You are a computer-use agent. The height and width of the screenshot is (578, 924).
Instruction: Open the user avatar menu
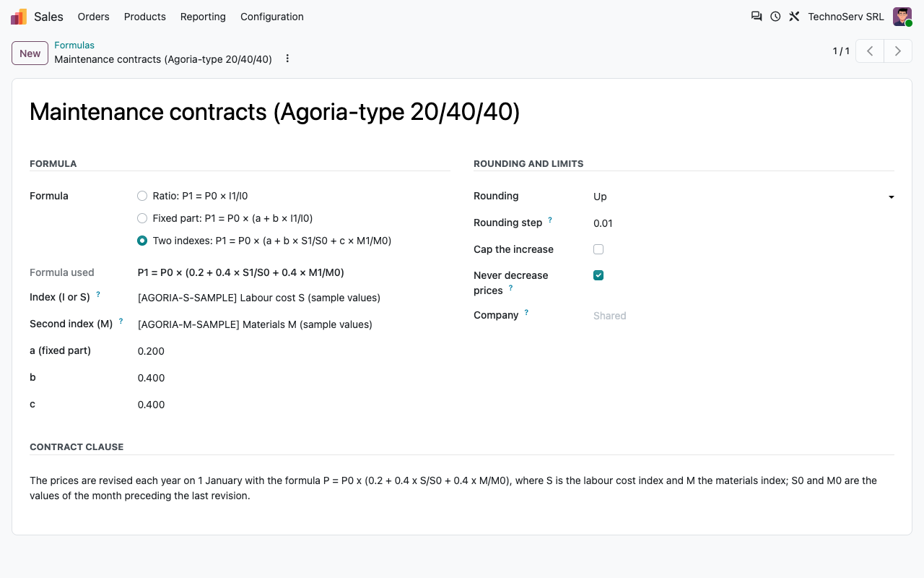tap(902, 17)
